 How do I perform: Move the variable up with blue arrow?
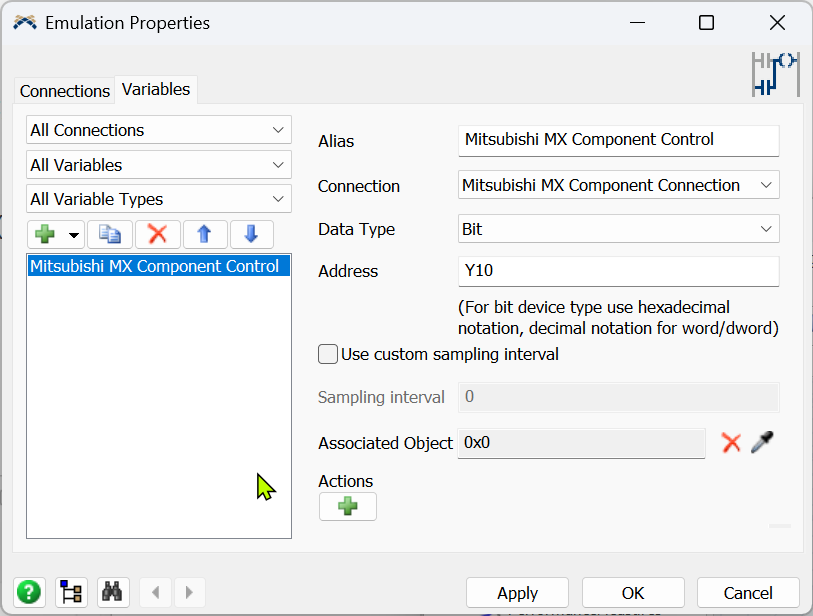point(204,234)
